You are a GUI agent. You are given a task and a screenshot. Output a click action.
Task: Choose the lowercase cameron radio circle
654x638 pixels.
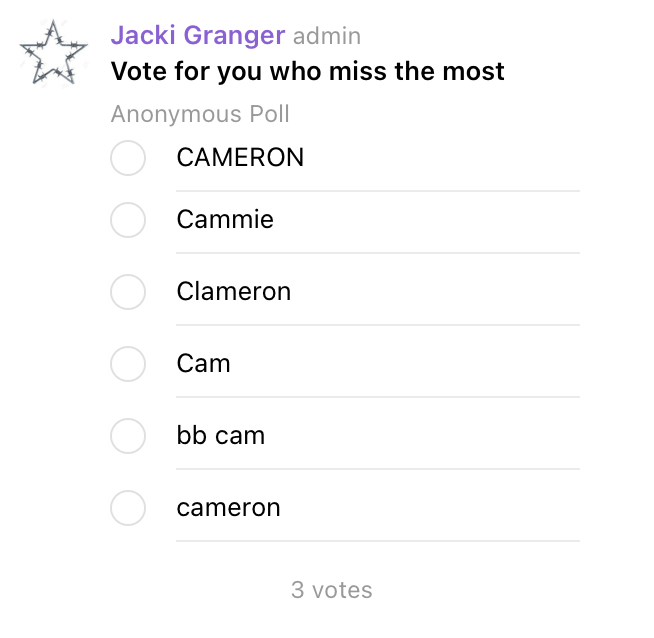pos(128,508)
